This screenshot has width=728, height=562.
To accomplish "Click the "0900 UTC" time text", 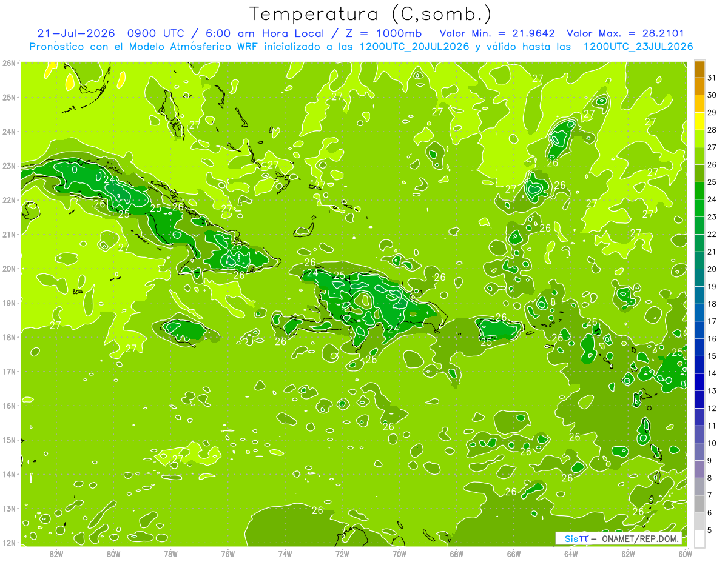I will [157, 33].
